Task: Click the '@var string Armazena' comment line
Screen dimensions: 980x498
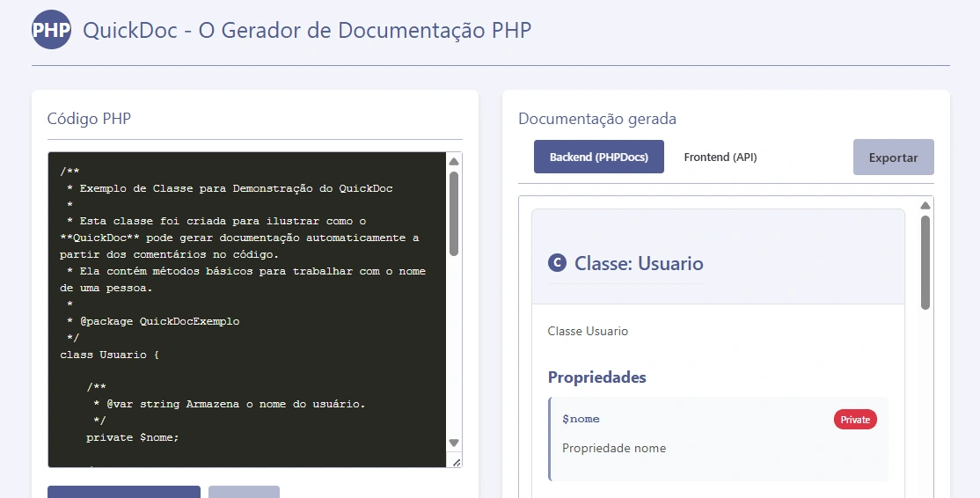Action: pyautogui.click(x=229, y=404)
